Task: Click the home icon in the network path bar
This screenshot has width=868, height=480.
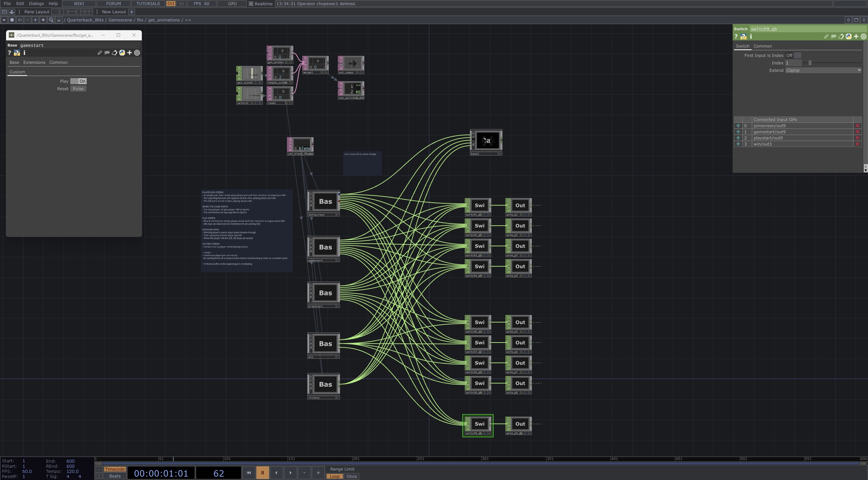Action: [x=59, y=20]
